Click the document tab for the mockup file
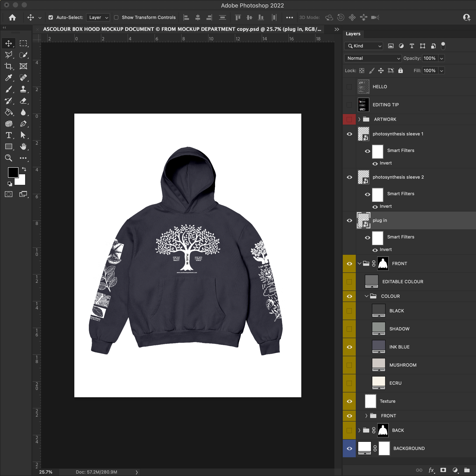Screen dimensions: 476x476 click(182, 29)
